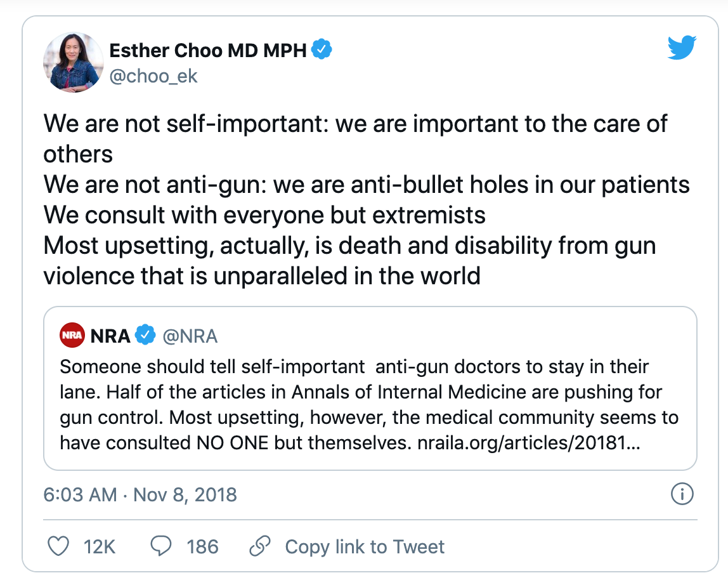728x580 pixels.
Task: Click the chain link icon
Action: 261,546
